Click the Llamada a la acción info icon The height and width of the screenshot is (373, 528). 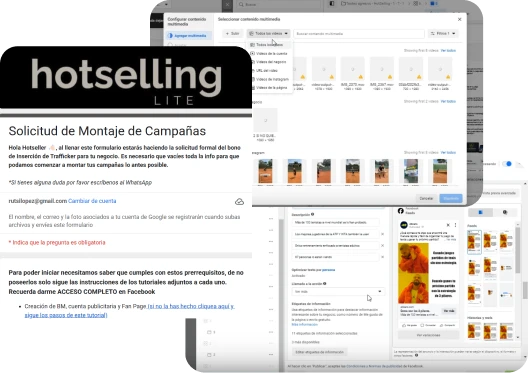(325, 283)
